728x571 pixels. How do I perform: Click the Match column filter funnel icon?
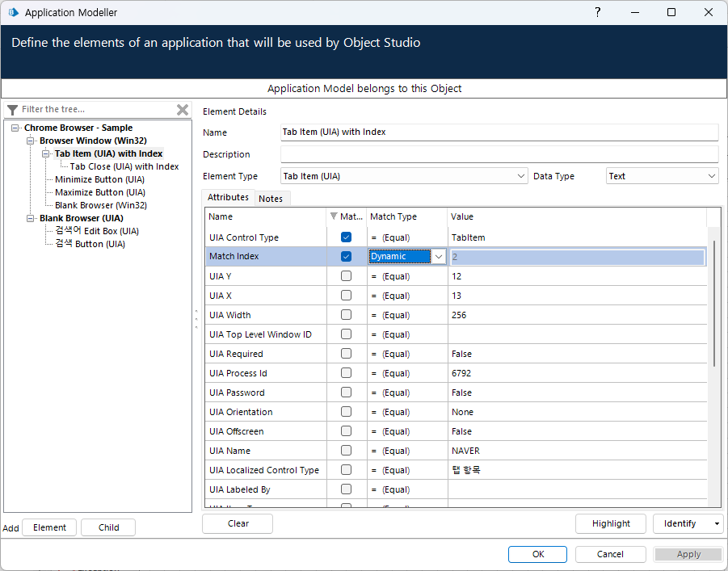point(334,216)
